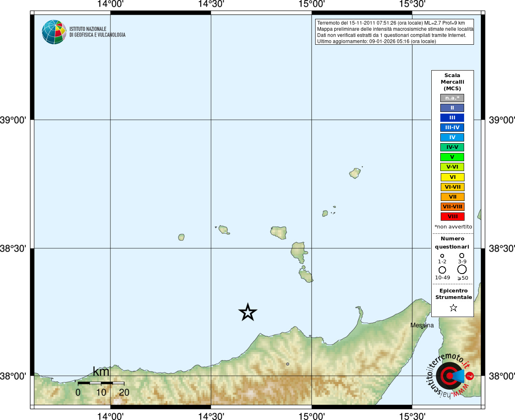Click the V bright green legend swatch
The image size is (515, 420).
tap(452, 157)
